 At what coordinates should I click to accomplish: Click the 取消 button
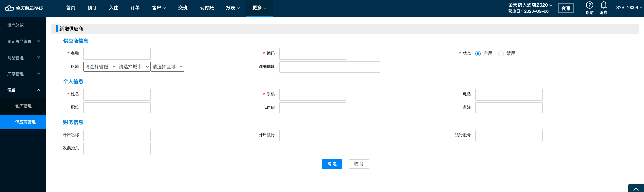tap(359, 164)
